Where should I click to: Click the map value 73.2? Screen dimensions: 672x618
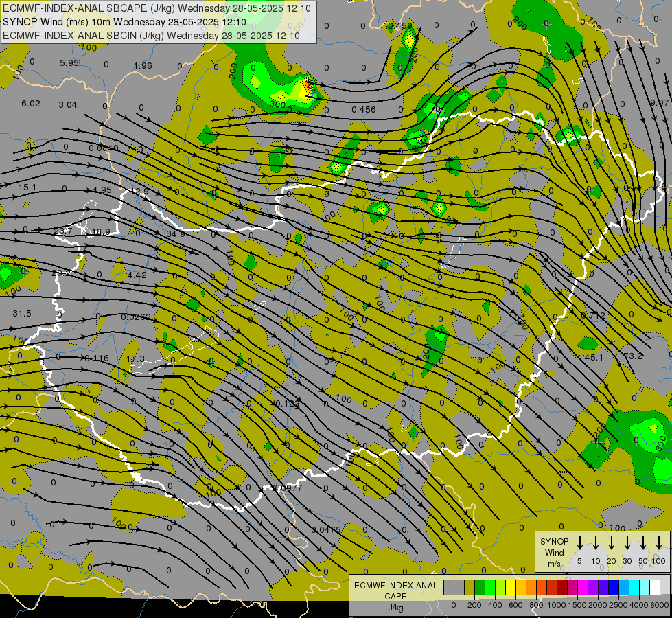[633, 356]
